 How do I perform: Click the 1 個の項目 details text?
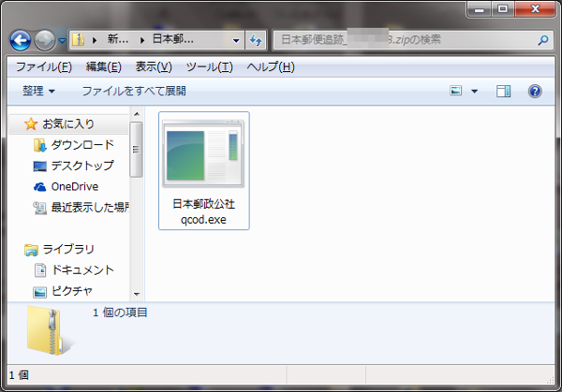tap(120, 312)
